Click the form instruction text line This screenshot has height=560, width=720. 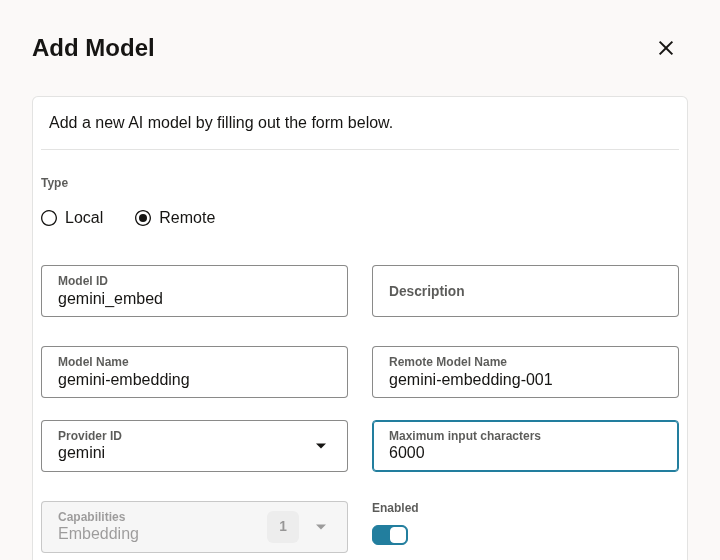click(x=221, y=123)
